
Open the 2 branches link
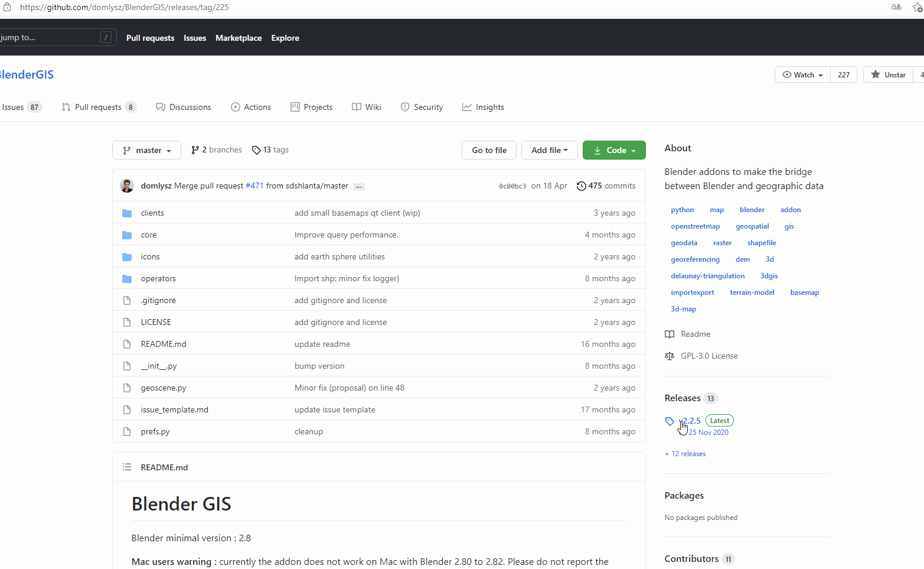pyautogui.click(x=217, y=150)
